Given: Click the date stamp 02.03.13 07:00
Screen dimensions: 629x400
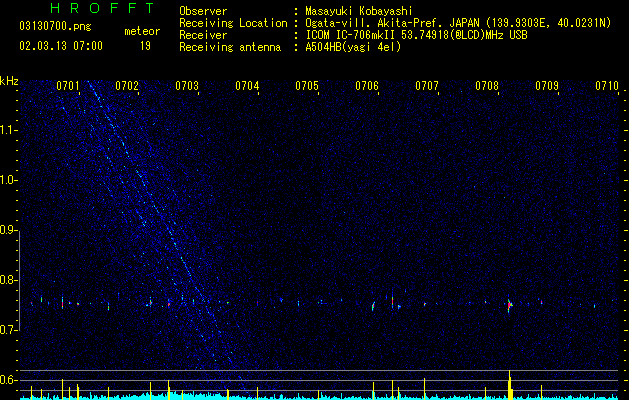Looking at the screenshot, I should [61, 46].
